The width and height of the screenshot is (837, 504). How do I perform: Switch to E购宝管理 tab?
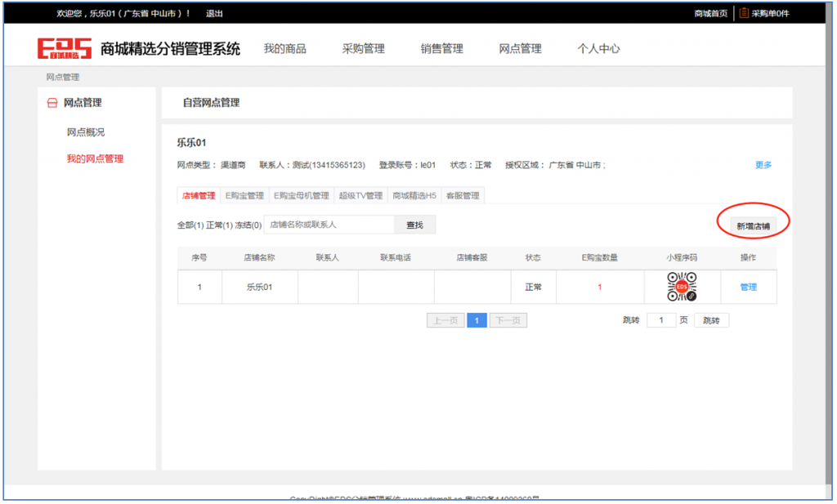click(244, 196)
